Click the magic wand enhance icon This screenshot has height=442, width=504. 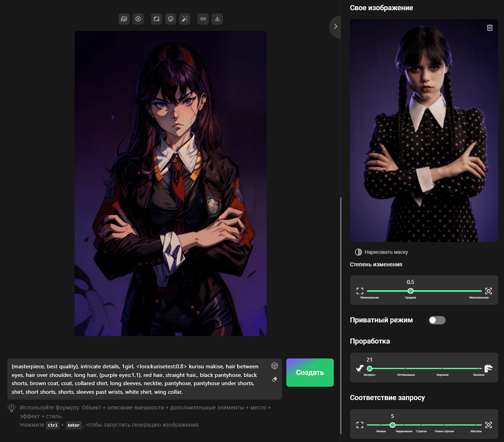pyautogui.click(x=185, y=19)
